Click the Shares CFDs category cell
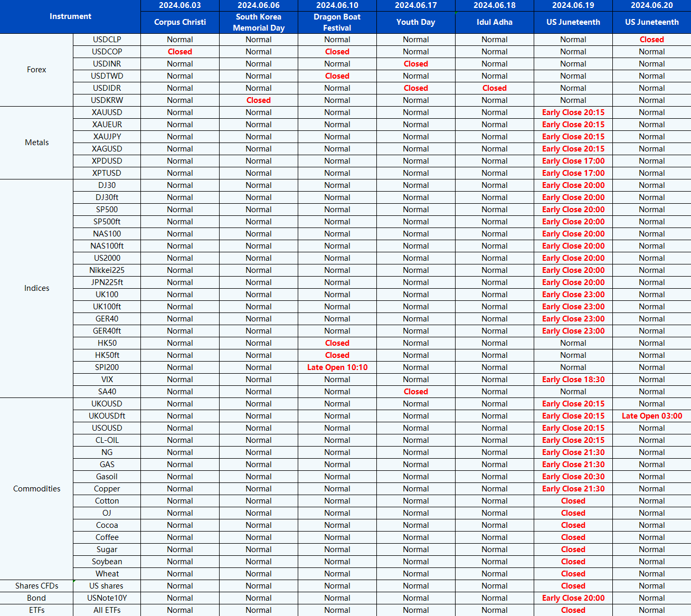The width and height of the screenshot is (691, 616). pyautogui.click(x=36, y=586)
